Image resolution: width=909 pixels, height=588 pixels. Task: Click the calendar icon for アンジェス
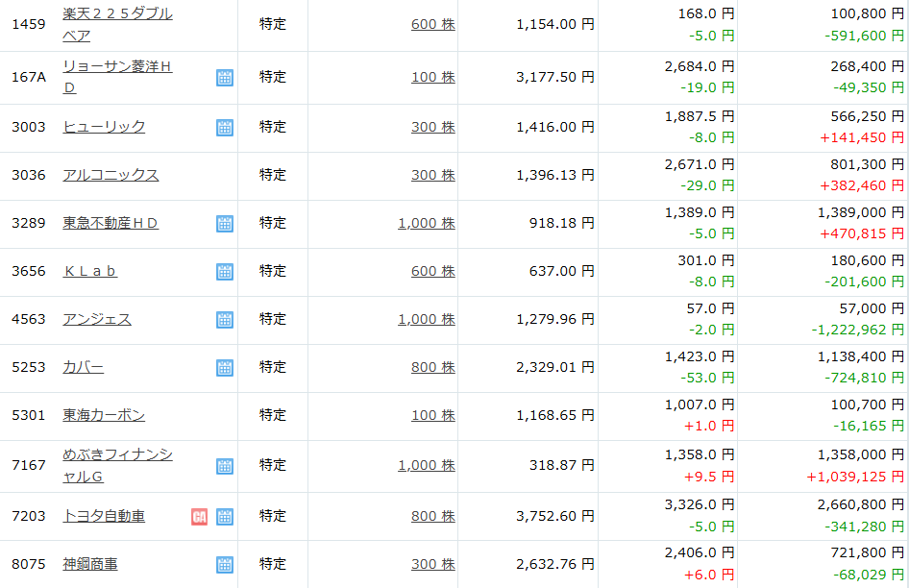click(x=225, y=320)
